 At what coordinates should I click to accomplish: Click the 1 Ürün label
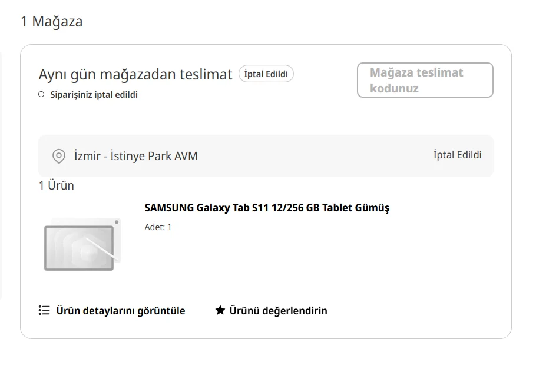pos(57,185)
